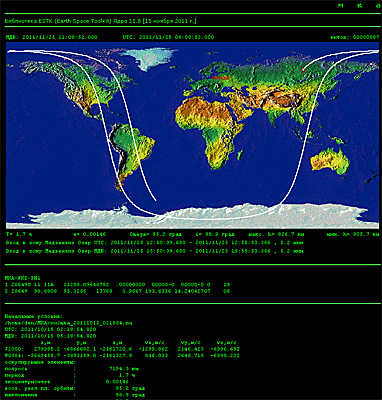This screenshot has height=400, width=382.
Task: Select the ESTK Earth Space ToolKit title line
Action: point(101,21)
